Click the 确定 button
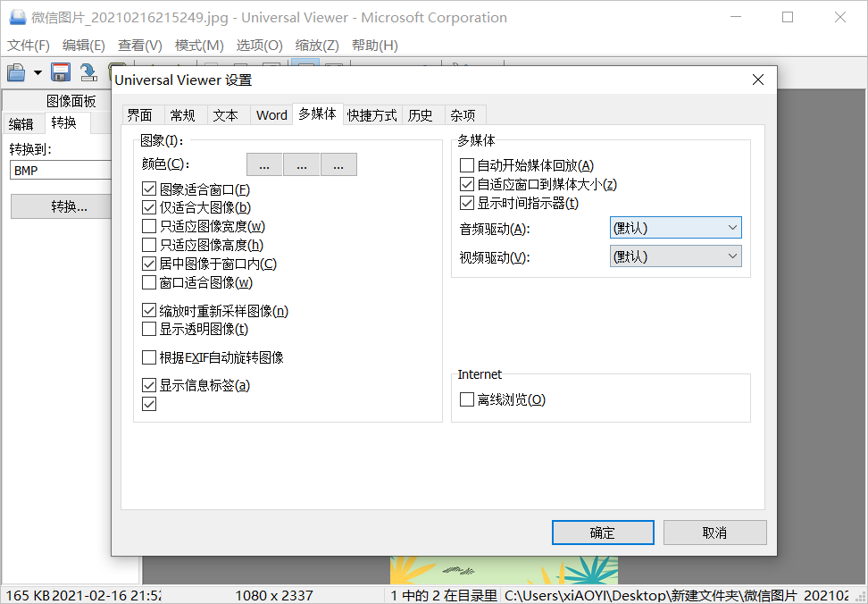This screenshot has height=604, width=868. (x=603, y=533)
